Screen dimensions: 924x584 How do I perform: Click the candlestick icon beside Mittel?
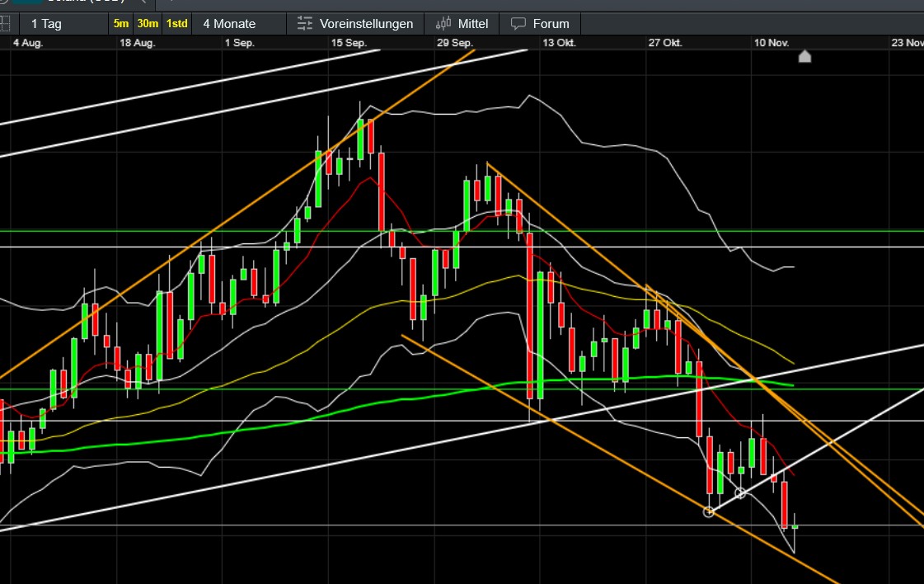(444, 23)
